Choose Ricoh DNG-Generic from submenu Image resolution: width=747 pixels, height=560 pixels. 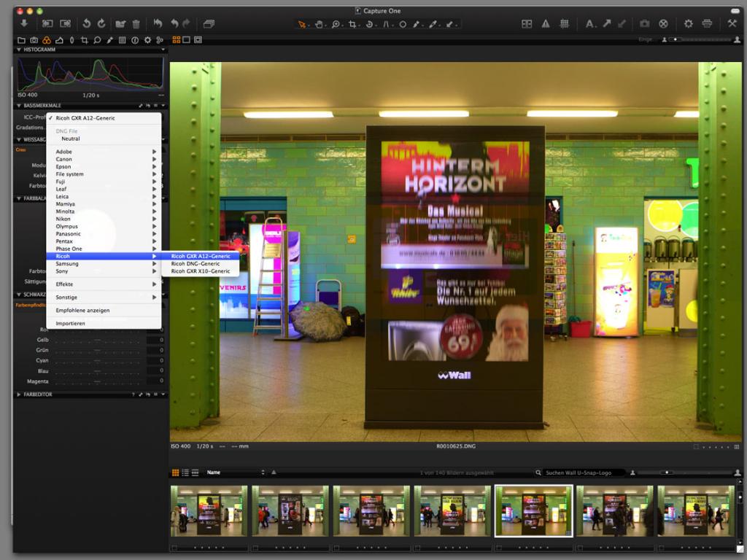click(x=196, y=263)
